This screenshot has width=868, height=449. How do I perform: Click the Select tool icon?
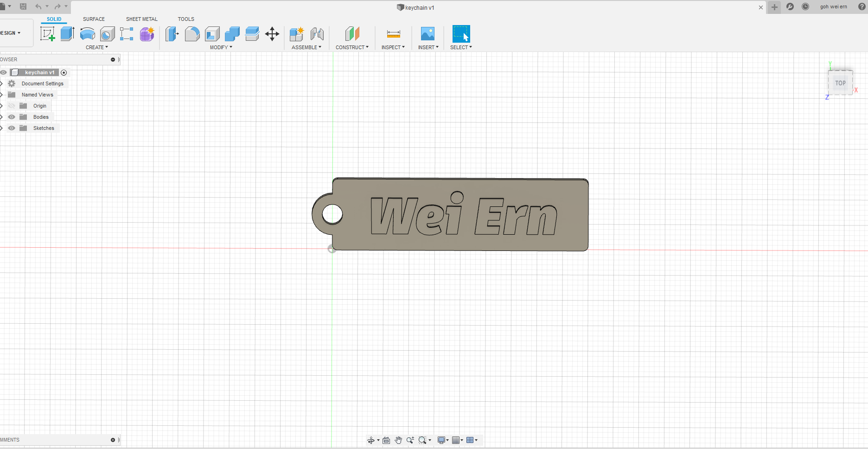tap(461, 34)
